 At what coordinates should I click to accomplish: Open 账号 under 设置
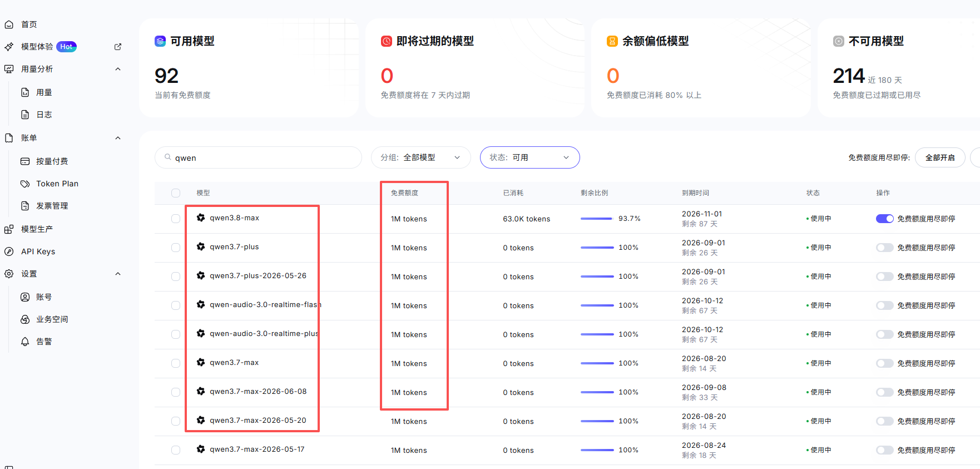click(44, 297)
